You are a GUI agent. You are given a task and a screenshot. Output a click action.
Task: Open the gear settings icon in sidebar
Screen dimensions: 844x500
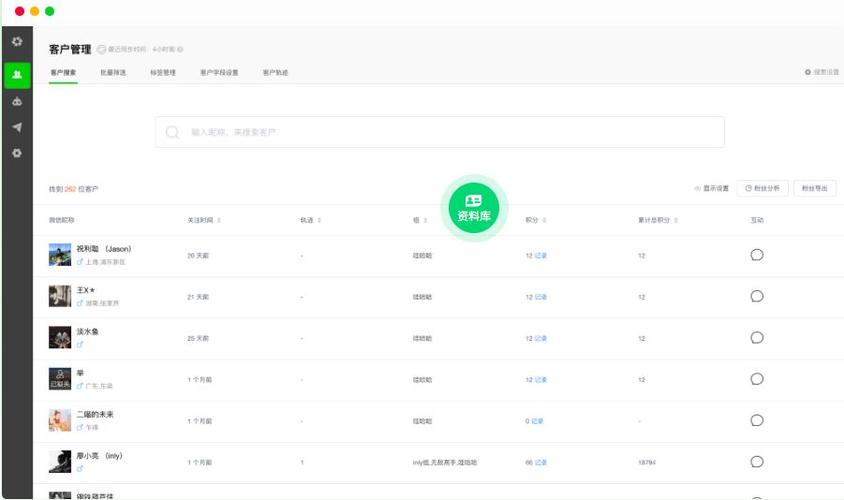(17, 153)
